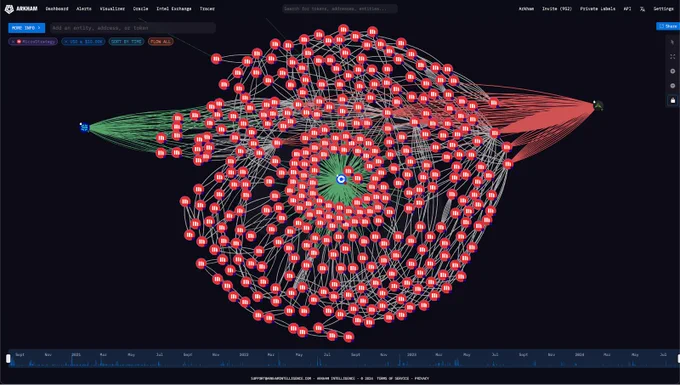The image size is (680, 385).
Task: Click the language translate icon
Action: [x=642, y=9]
